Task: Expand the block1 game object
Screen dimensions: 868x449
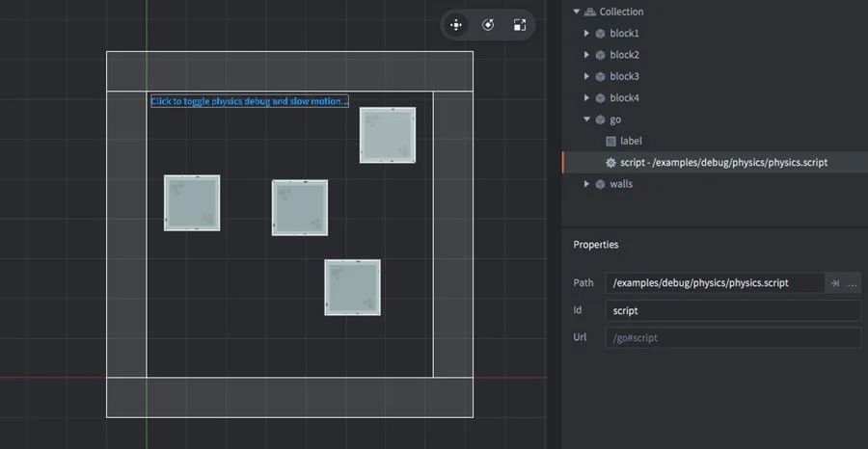Action: (x=586, y=34)
